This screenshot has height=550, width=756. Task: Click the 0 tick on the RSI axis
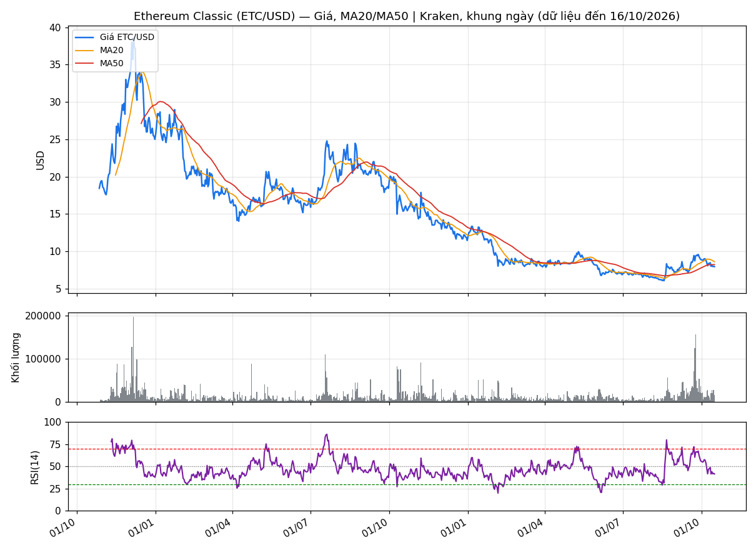pyautogui.click(x=59, y=511)
